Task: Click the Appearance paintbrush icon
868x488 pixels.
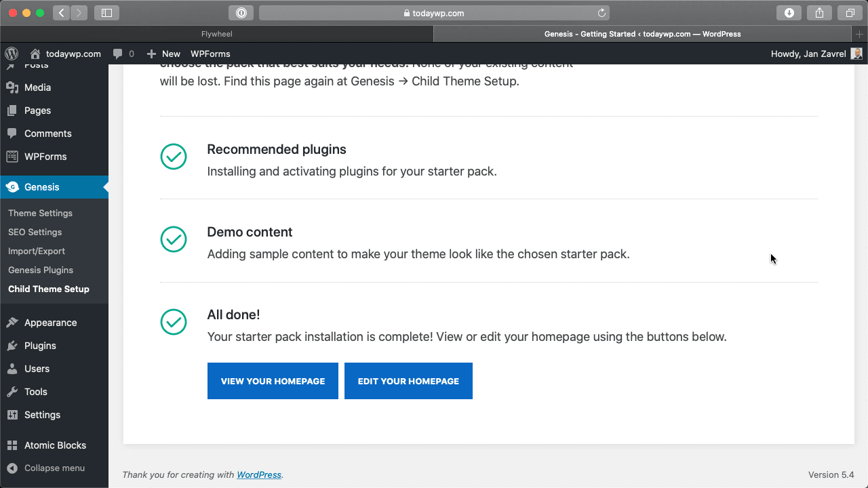Action: pyautogui.click(x=12, y=323)
